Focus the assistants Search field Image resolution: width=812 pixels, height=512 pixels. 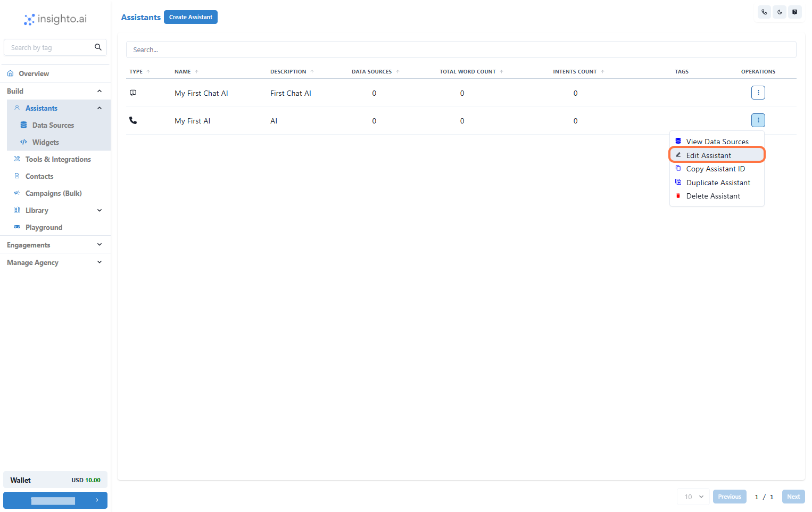point(461,49)
